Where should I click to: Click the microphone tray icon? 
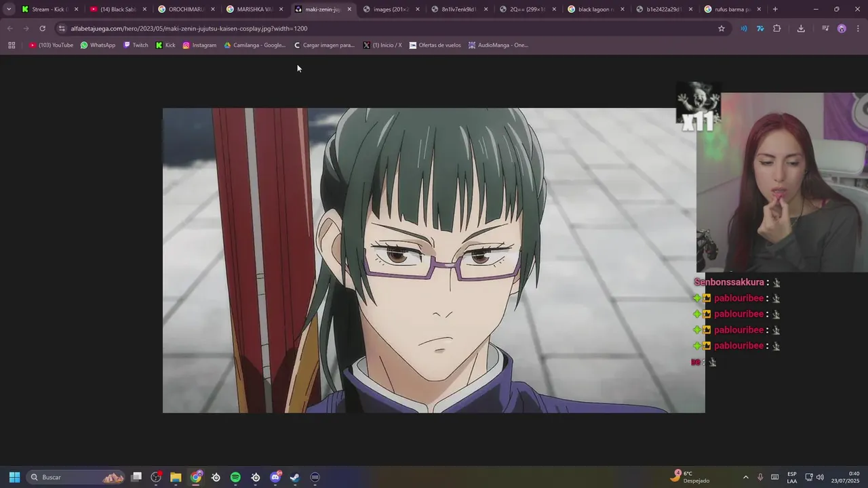[760, 477]
